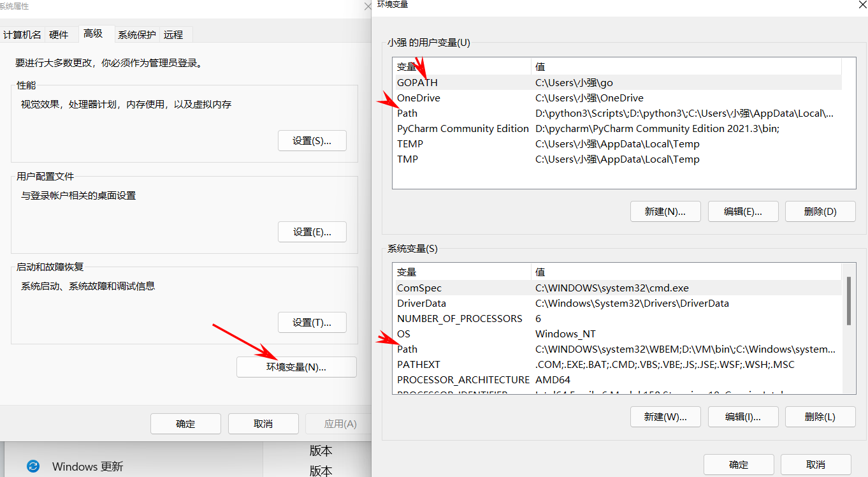
Task: Open the 远程 tab
Action: [173, 35]
